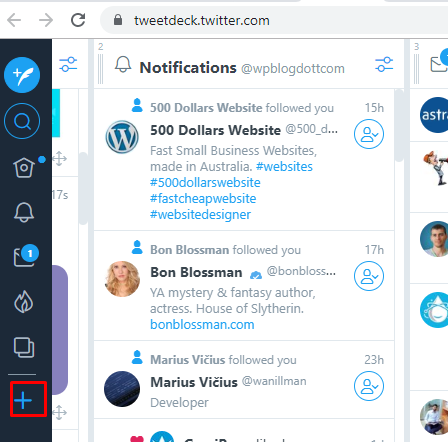Click browser back arrow

14,20
